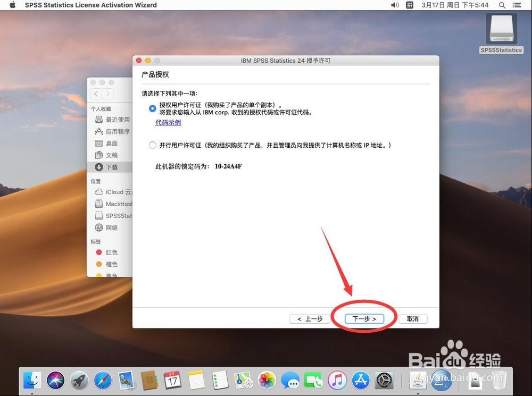Click the circled 下一步 button

click(x=364, y=318)
